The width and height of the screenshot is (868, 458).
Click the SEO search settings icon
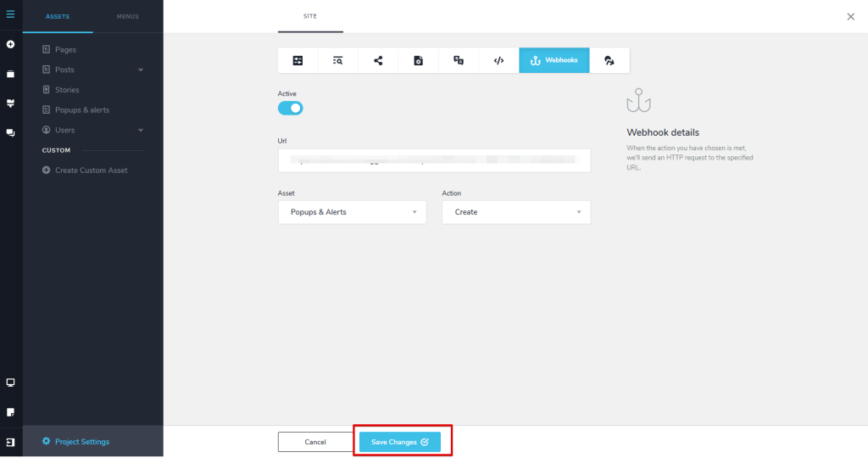coord(337,60)
